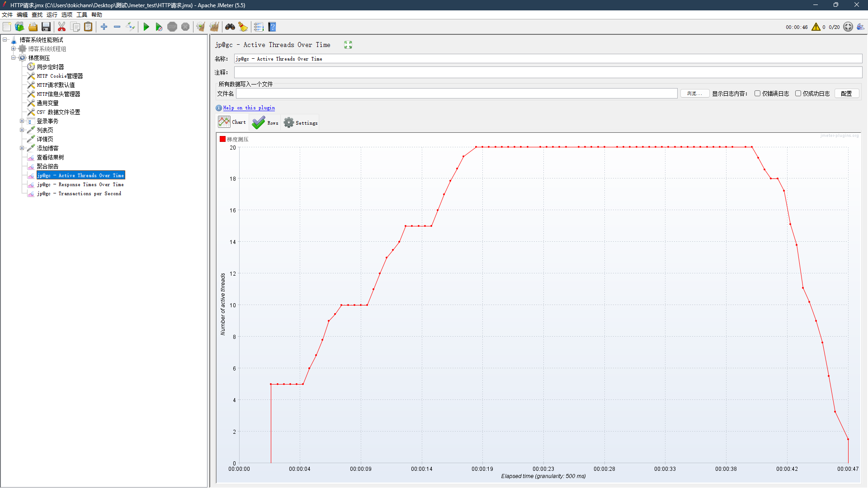Expand the 添加博客 sampler
The height and width of the screenshot is (488, 868).
[x=22, y=148]
